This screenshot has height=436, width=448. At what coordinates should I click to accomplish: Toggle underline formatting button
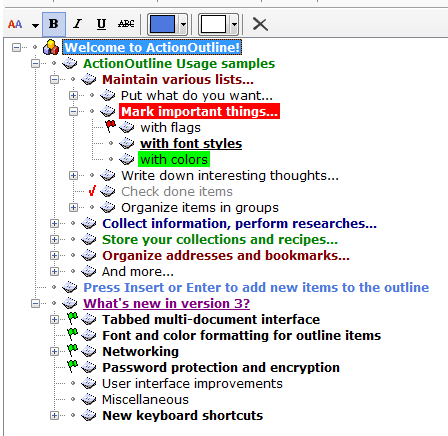[x=101, y=24]
